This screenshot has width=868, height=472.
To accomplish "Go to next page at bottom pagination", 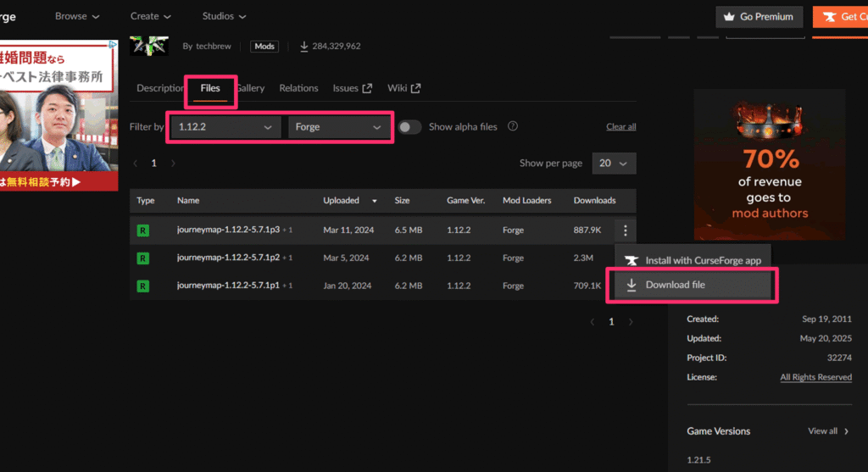I will (631, 321).
